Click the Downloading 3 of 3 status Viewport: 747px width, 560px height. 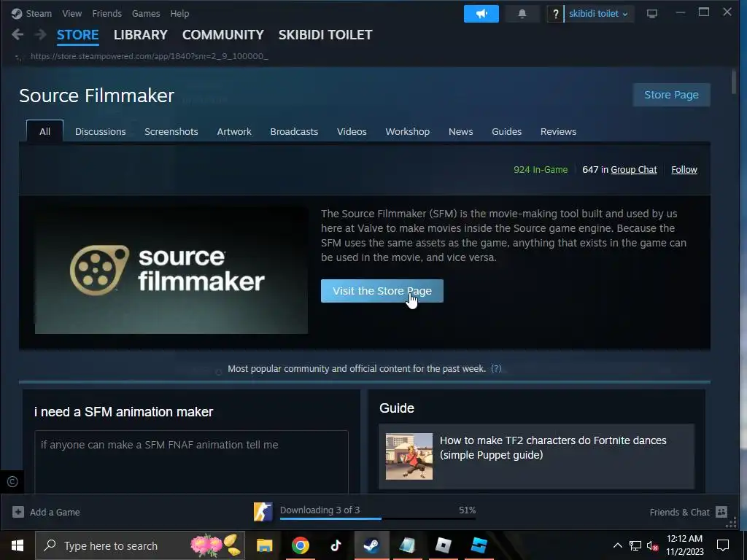pos(320,510)
